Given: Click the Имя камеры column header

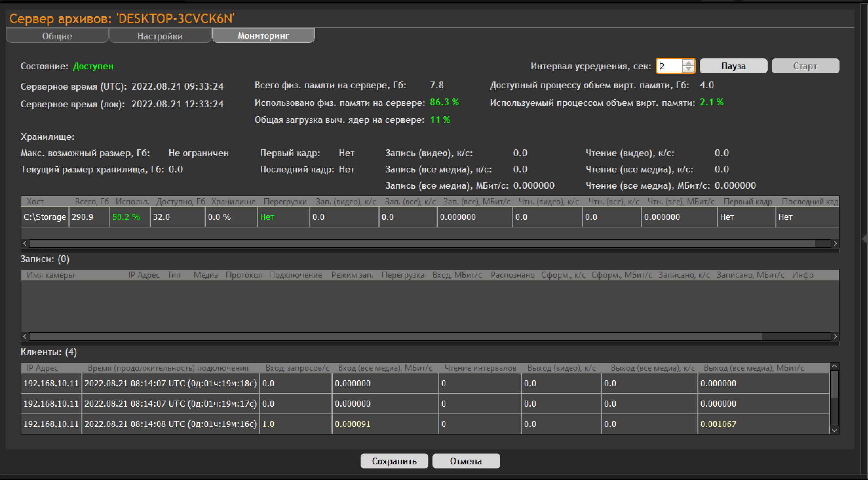Looking at the screenshot, I should pos(51,275).
